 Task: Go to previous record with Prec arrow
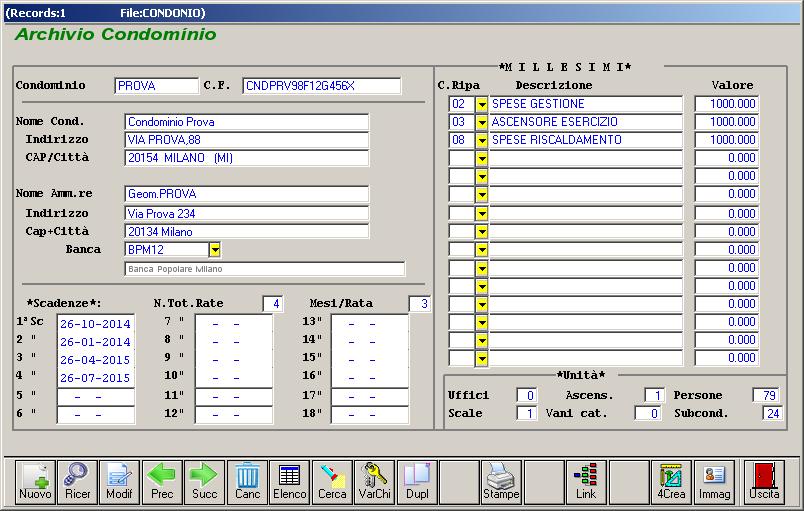pyautogui.click(x=162, y=482)
